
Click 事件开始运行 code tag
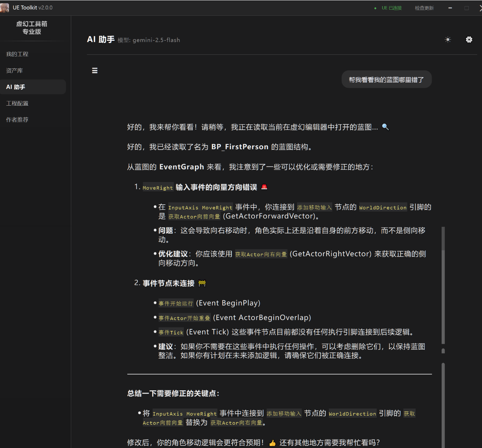(x=176, y=303)
